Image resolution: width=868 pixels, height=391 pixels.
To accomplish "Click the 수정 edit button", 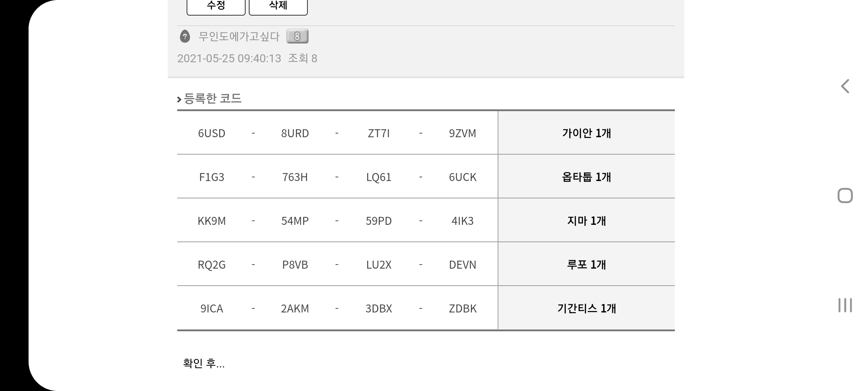I will tap(216, 6).
